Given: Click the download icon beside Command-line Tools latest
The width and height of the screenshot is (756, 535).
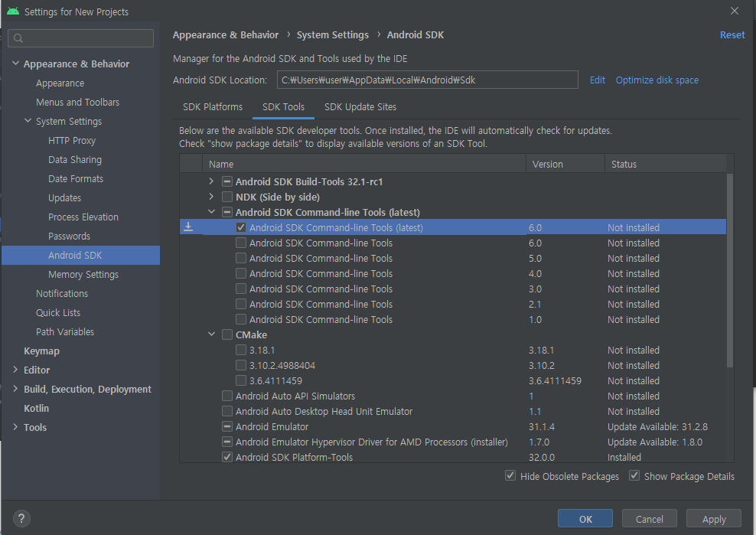Looking at the screenshot, I should point(188,227).
